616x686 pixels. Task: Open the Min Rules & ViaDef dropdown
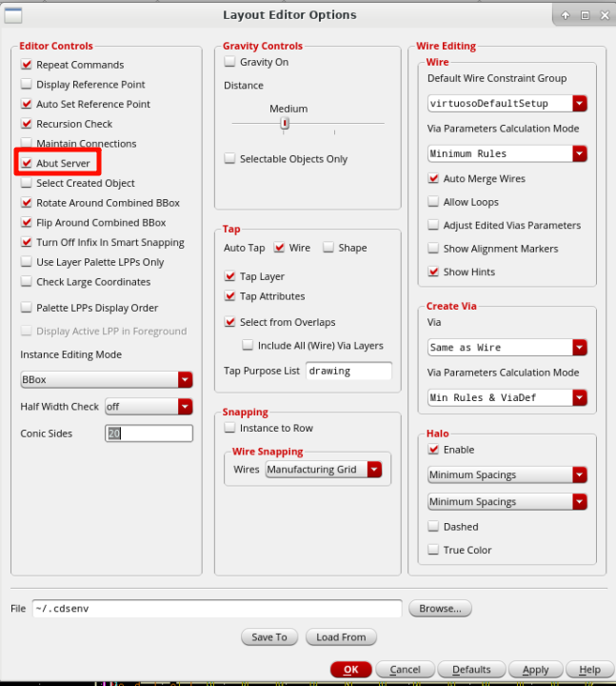point(507,397)
